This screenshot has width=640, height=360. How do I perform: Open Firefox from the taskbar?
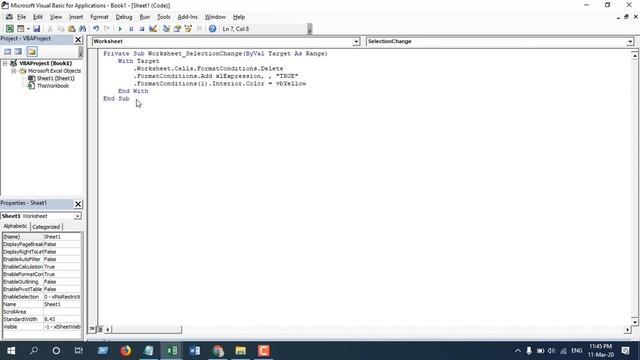click(126, 351)
